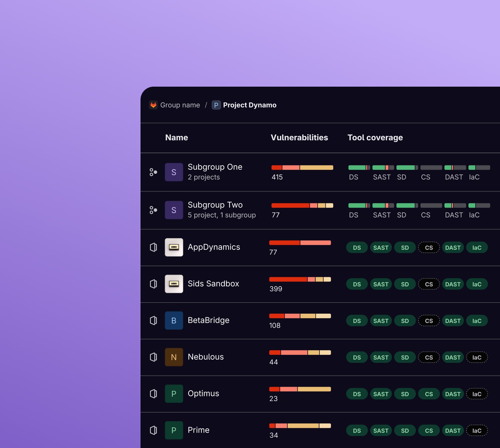
Task: Open the Group name breadcrumb link
Action: (x=180, y=105)
